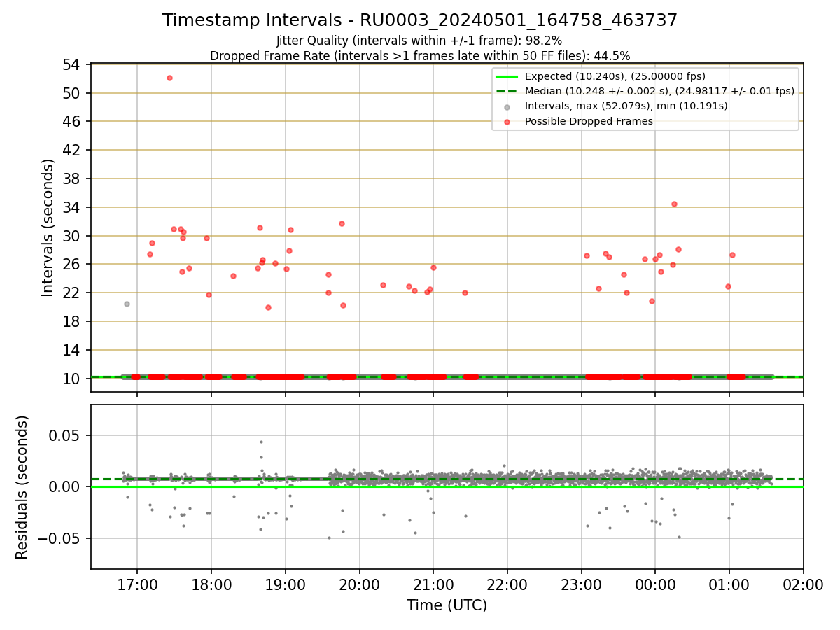Click the '19:00' time tick label

point(286,584)
